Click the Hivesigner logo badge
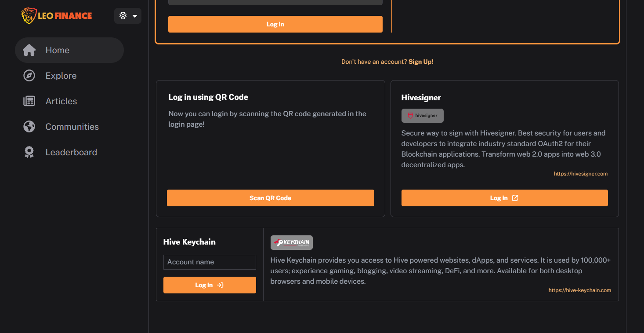Viewport: 644px width, 333px height. (423, 116)
